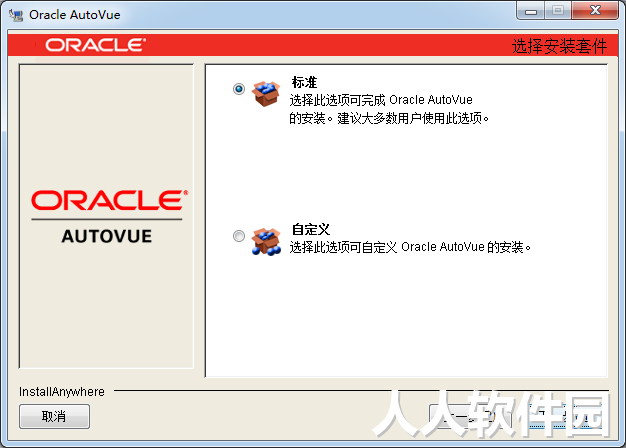Click the text '的安装。建议大多数用户使用此选项。'

tap(389, 119)
